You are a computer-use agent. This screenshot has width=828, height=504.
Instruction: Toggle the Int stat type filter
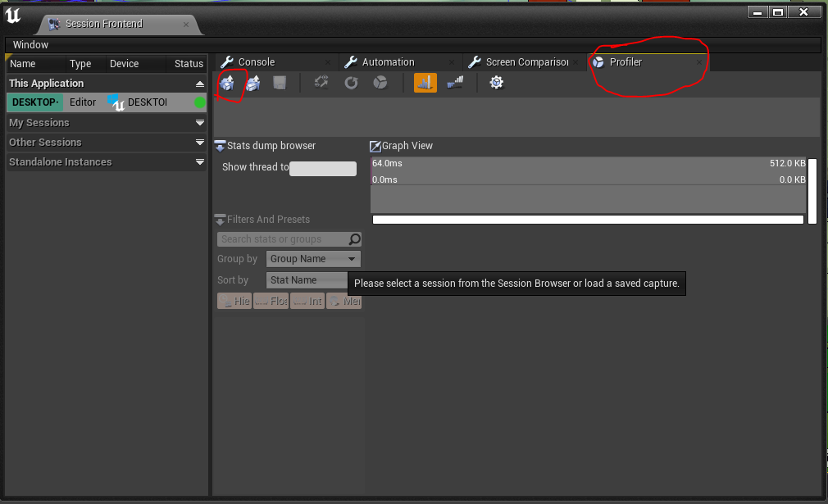[x=307, y=301]
